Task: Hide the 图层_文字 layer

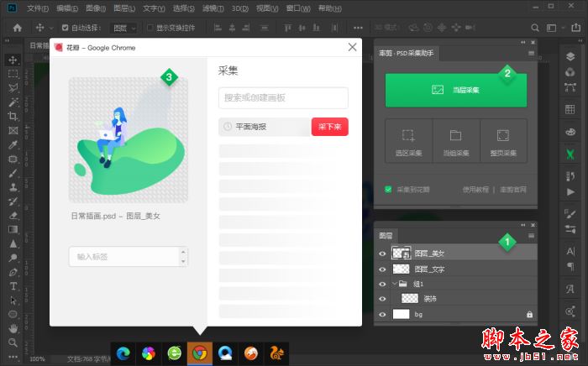Action: tap(383, 269)
